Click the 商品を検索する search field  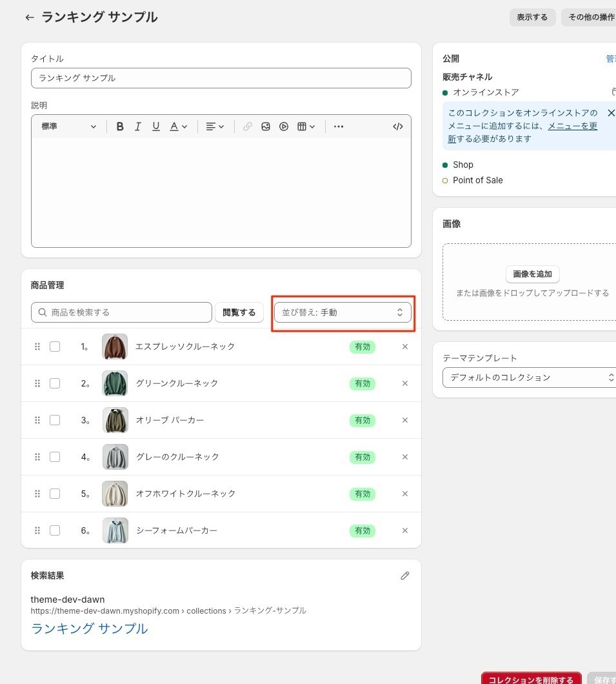[121, 312]
